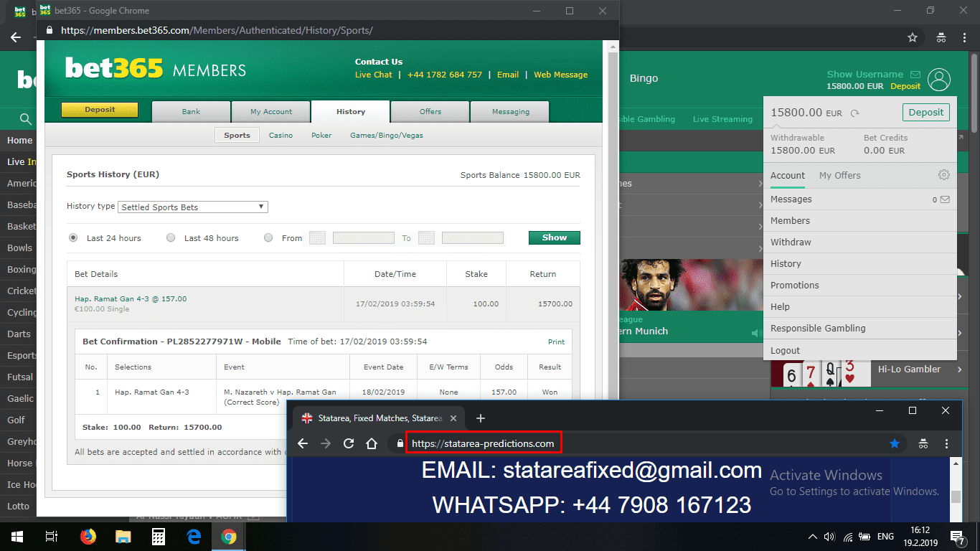The width and height of the screenshot is (980, 551).
Task: Click the To date input field
Action: [x=473, y=238]
